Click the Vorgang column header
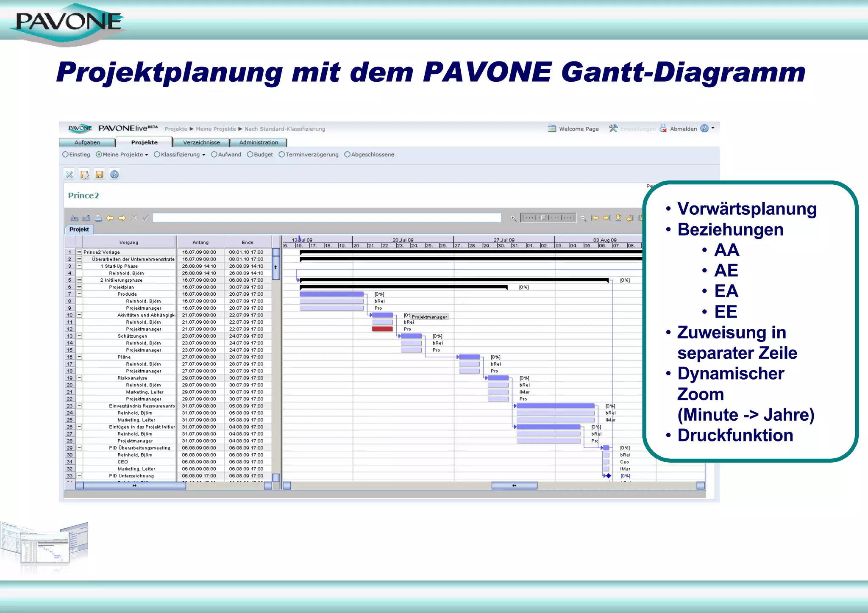Screen dimensions: 868x613 pos(129,242)
